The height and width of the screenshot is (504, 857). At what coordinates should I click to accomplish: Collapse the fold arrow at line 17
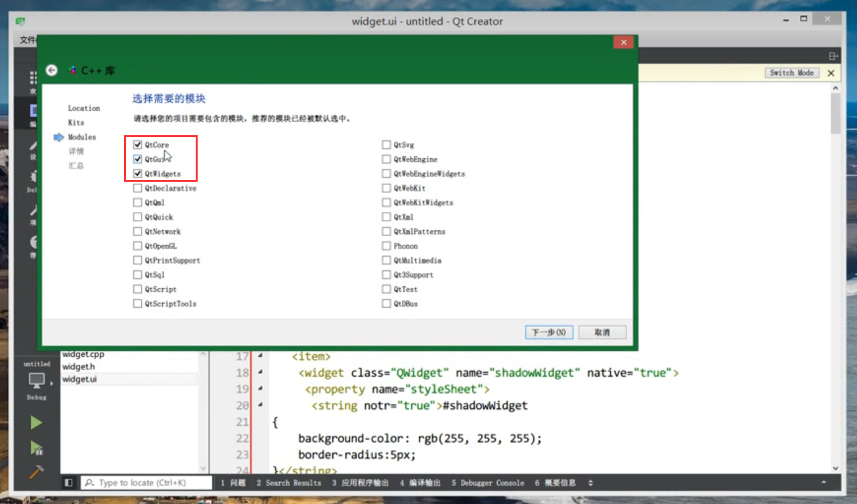[x=260, y=356]
